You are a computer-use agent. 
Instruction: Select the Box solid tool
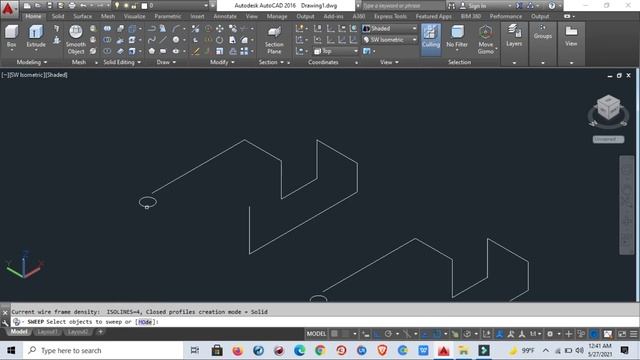click(x=11, y=36)
